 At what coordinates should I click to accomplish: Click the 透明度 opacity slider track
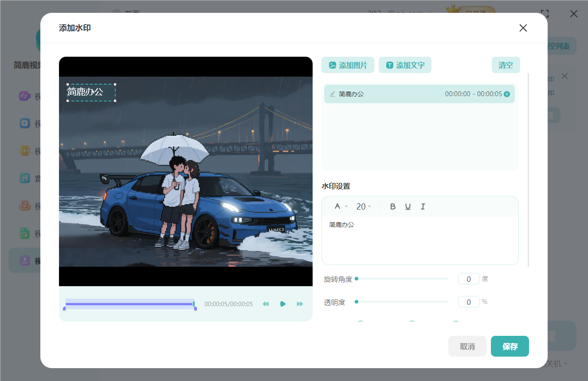pos(403,302)
